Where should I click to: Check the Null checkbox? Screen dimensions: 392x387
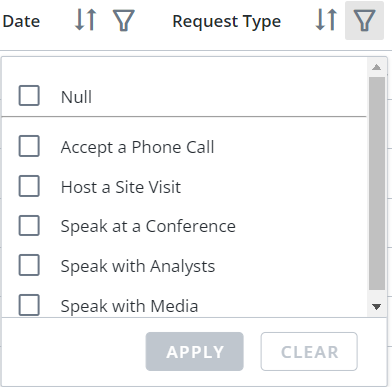coord(29,96)
